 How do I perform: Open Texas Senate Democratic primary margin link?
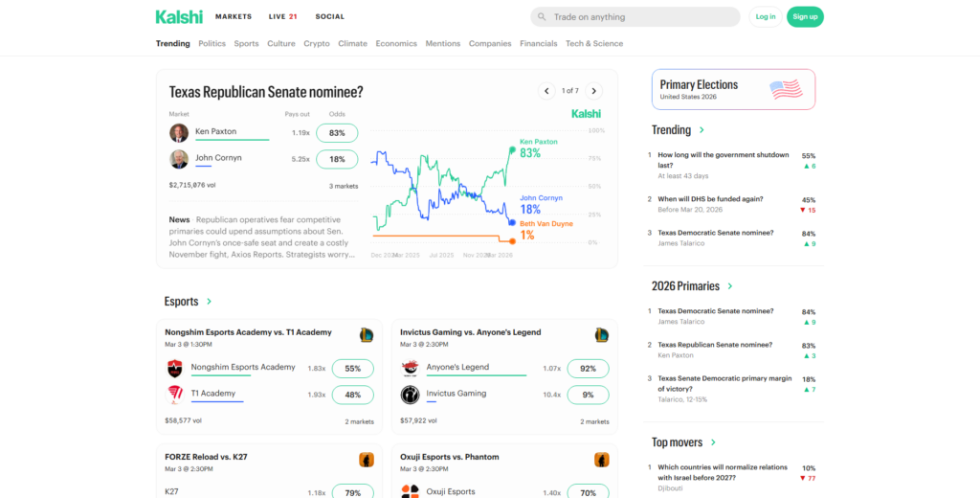[x=724, y=383]
